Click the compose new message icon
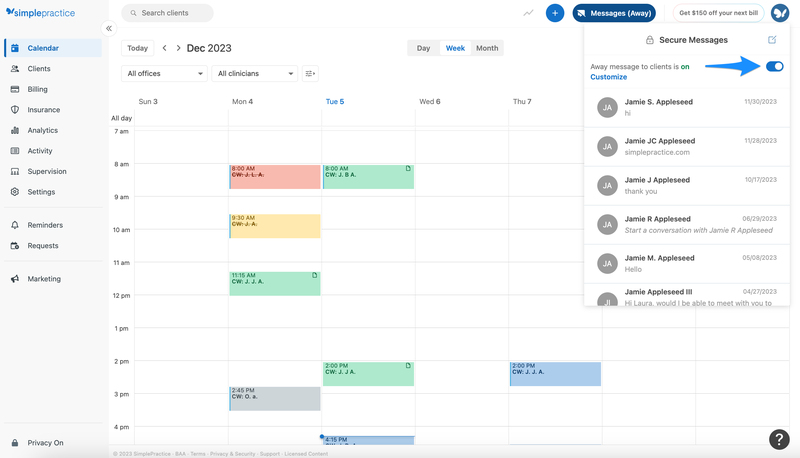The height and width of the screenshot is (458, 800). click(x=772, y=40)
